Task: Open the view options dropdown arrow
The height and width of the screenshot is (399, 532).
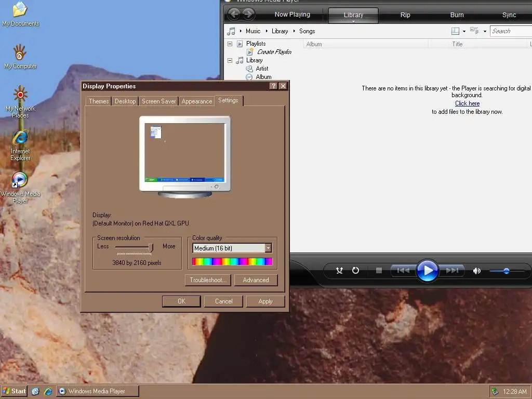Action: pyautogui.click(x=485, y=31)
